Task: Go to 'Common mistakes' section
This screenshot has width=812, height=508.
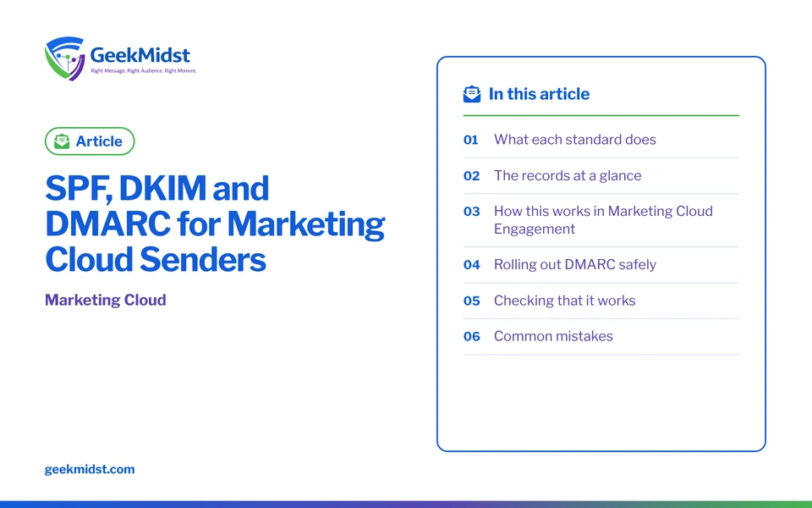Action: [x=553, y=336]
